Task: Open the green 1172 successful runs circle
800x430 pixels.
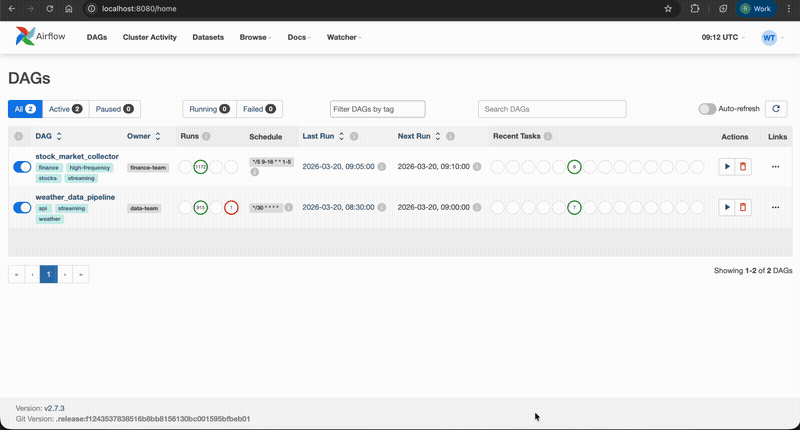Action: 200,167
